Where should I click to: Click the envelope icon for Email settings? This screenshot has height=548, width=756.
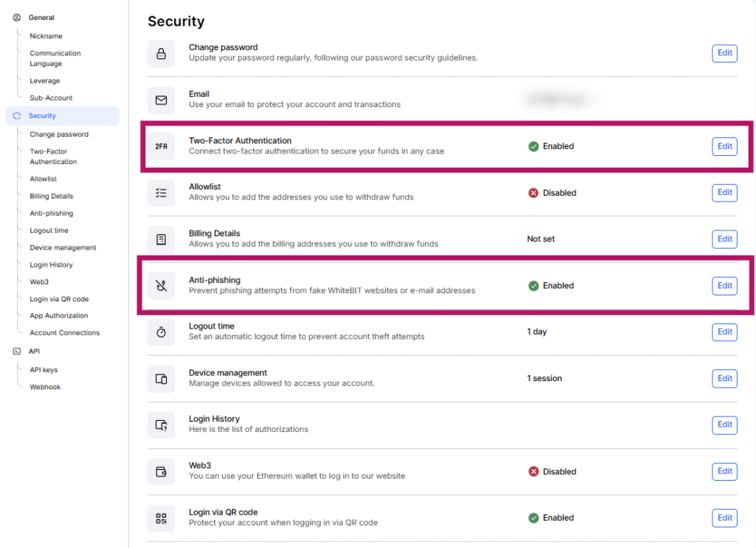(161, 99)
